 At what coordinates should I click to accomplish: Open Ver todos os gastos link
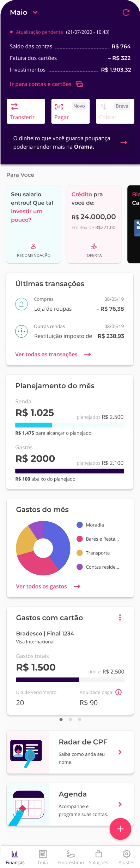tap(48, 586)
